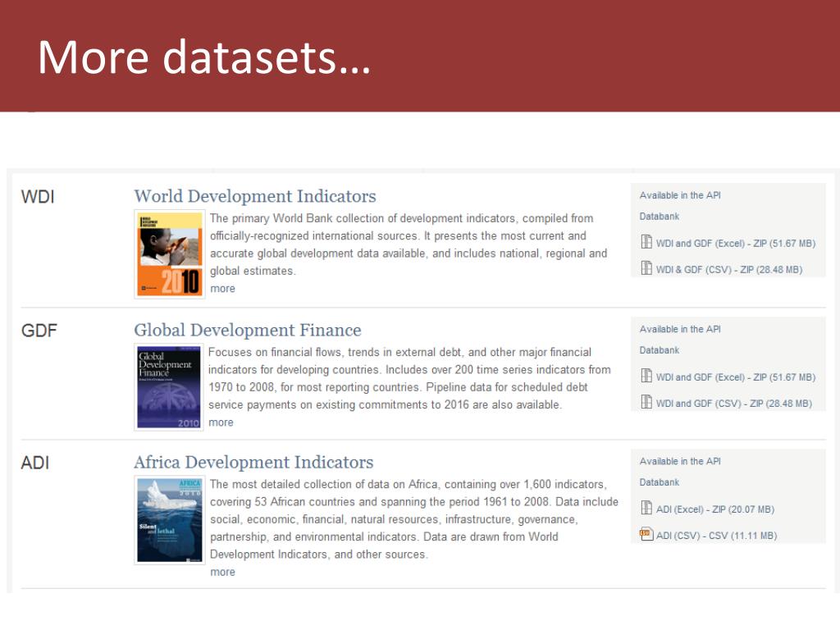This screenshot has width=840, height=630.
Task: Click the Global Development Finance 2010 cover thumbnail
Action: coord(169,387)
